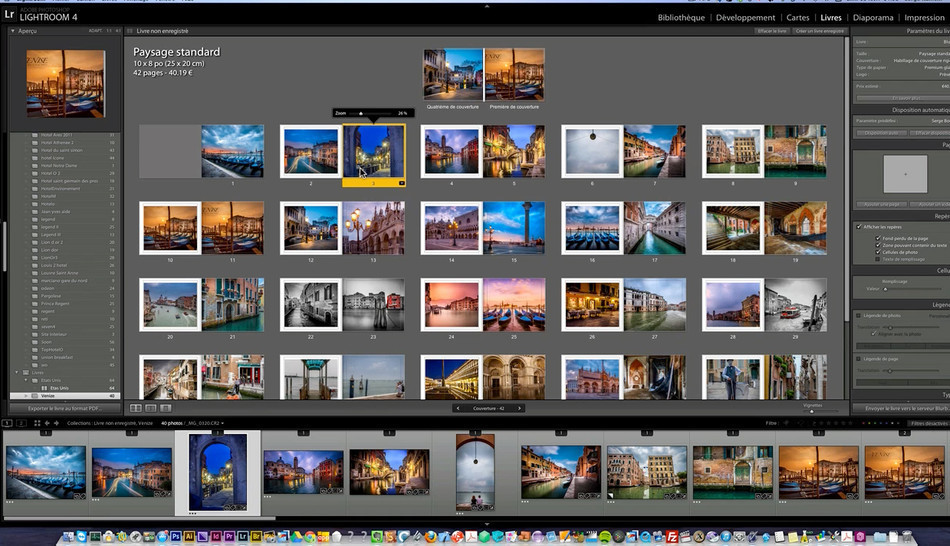Open Finder from the dock
Screen dimensions: 950x546
pyautogui.click(x=68, y=536)
